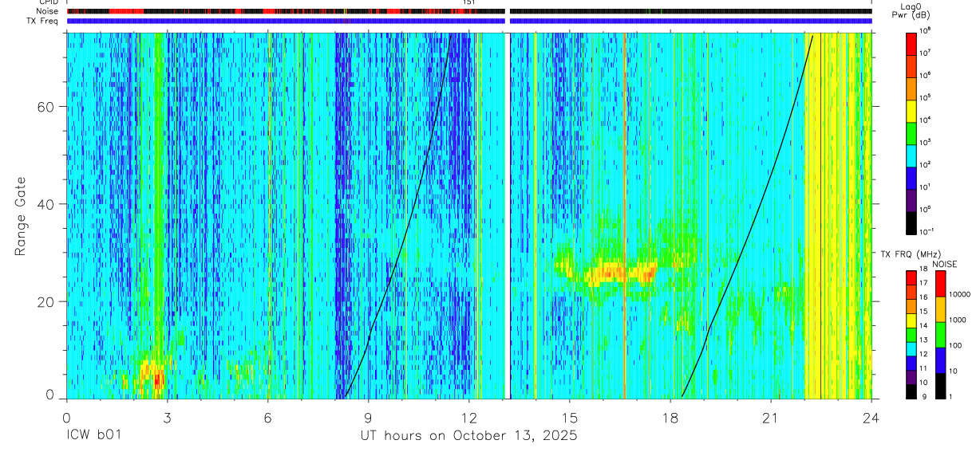Click the blue TX Freq strip before the gap
Viewport: 980px width, 452px height.
(286, 21)
